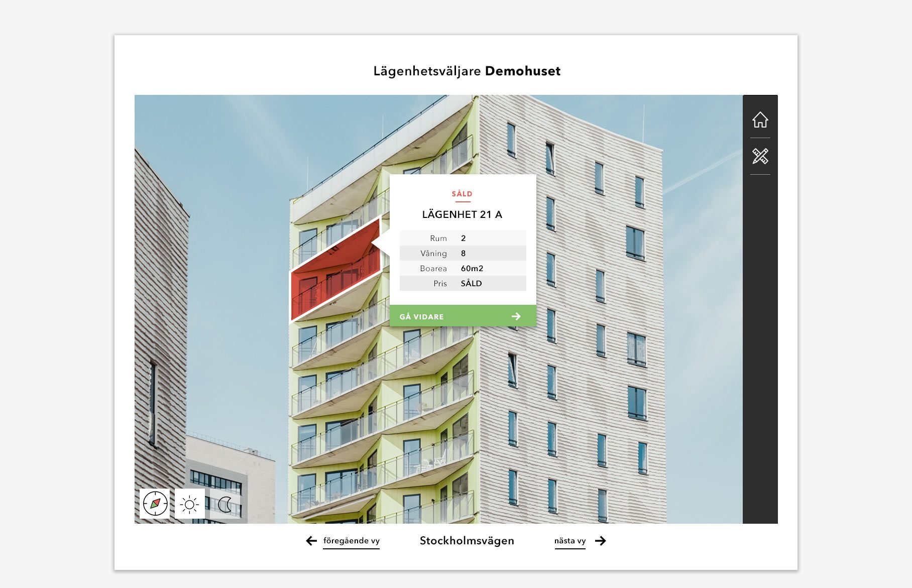Click the Rum row in the popup
This screenshot has height=588, width=912.
point(463,238)
